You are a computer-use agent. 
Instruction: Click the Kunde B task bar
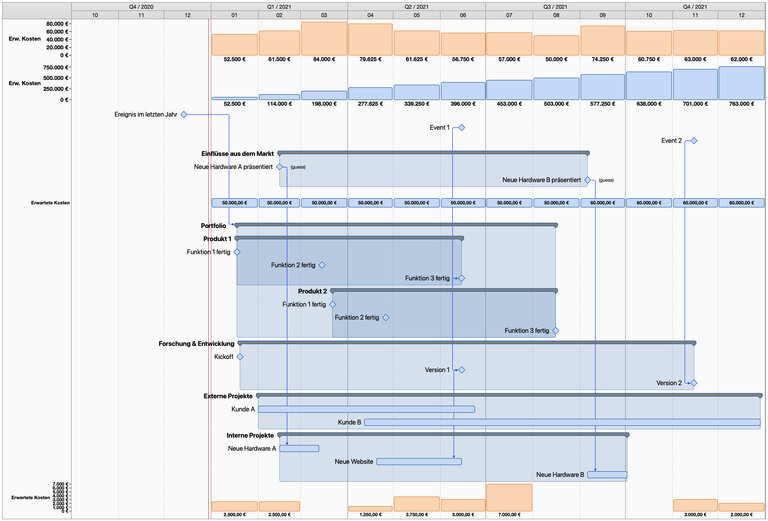tap(560, 422)
